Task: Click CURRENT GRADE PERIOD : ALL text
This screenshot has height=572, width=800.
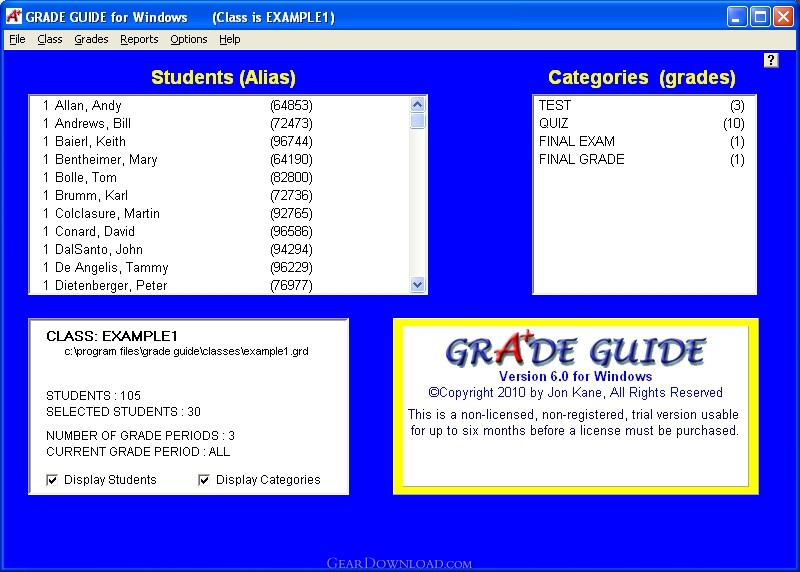Action: click(x=138, y=452)
